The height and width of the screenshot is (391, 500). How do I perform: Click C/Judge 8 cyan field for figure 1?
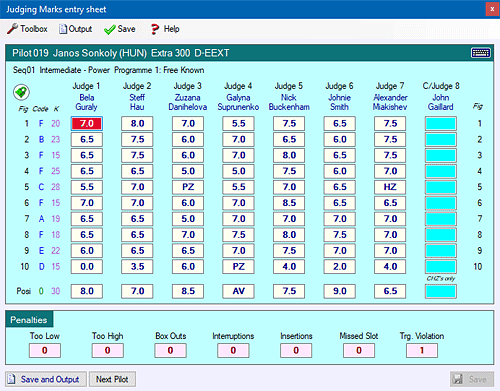441,124
